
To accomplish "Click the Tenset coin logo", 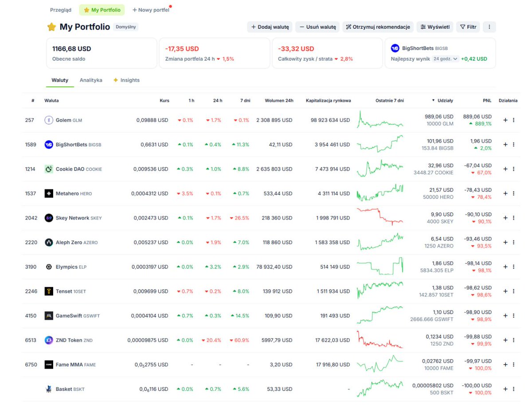I will coord(49,291).
